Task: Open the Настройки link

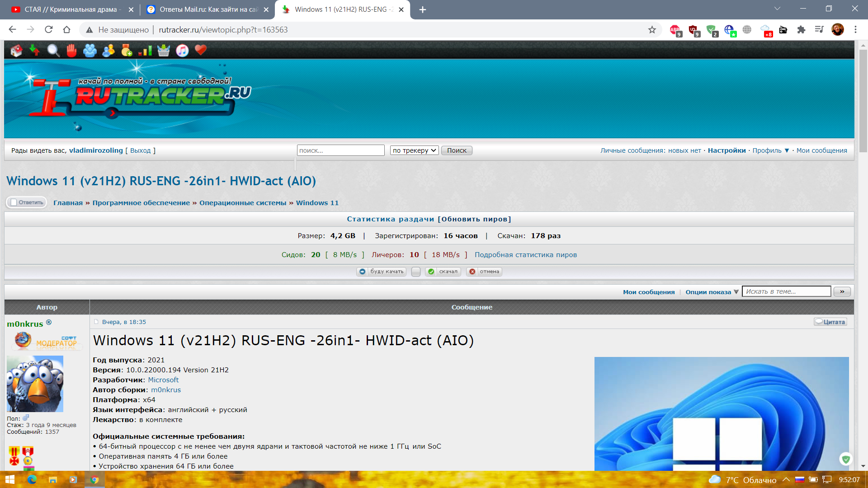Action: pyautogui.click(x=726, y=150)
